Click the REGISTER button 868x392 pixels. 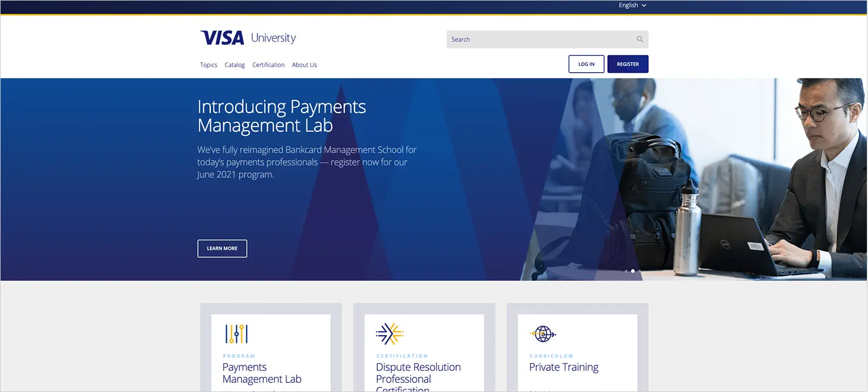628,64
